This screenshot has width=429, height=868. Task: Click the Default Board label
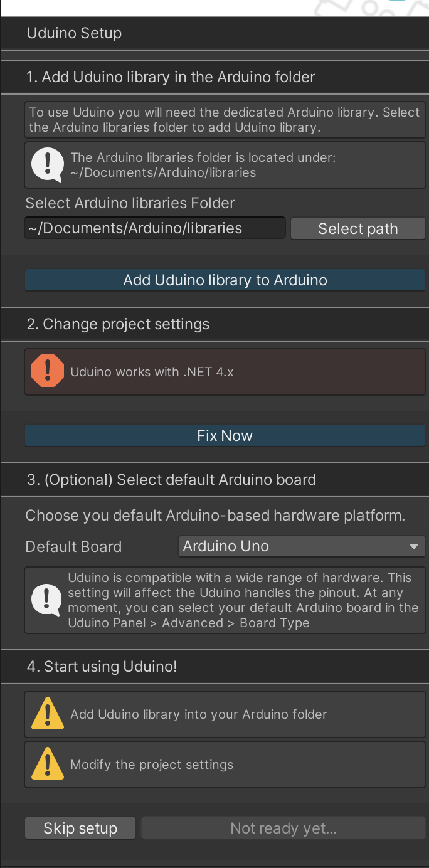pyautogui.click(x=73, y=547)
